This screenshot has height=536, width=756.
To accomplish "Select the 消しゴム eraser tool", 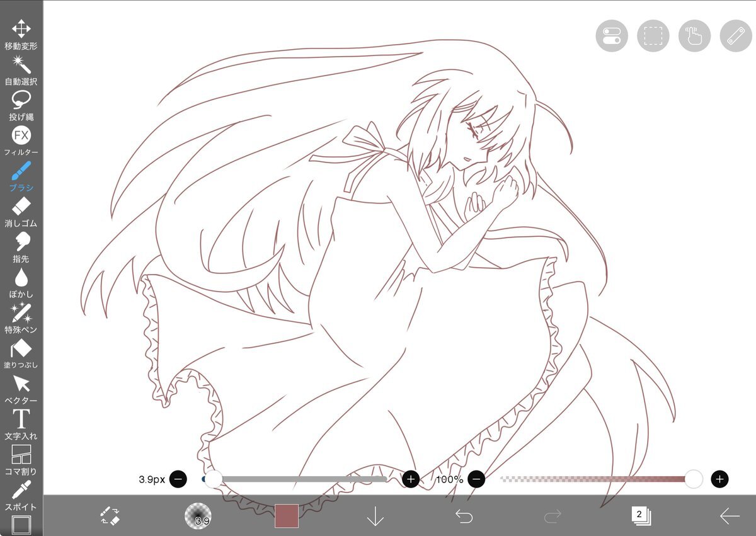I will pyautogui.click(x=21, y=212).
